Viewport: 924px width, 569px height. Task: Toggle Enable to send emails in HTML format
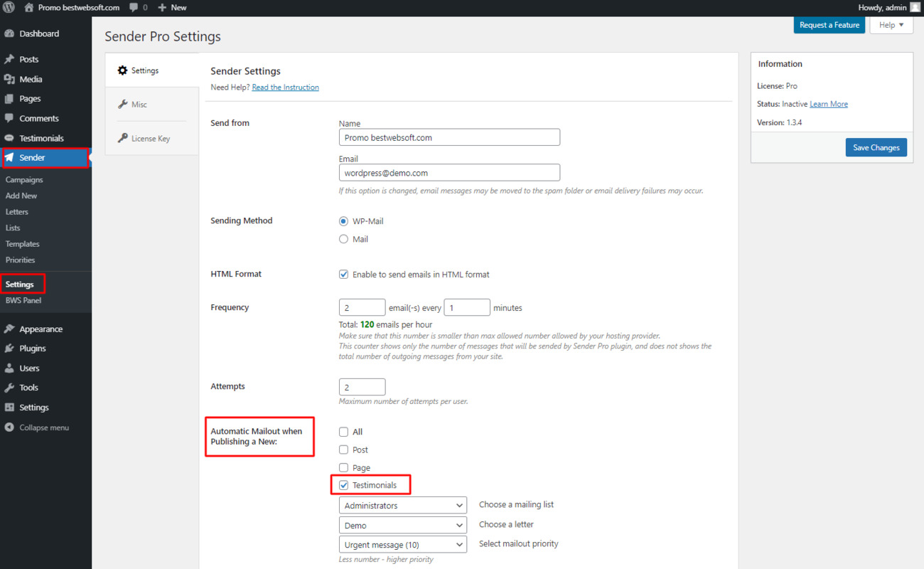coord(344,274)
